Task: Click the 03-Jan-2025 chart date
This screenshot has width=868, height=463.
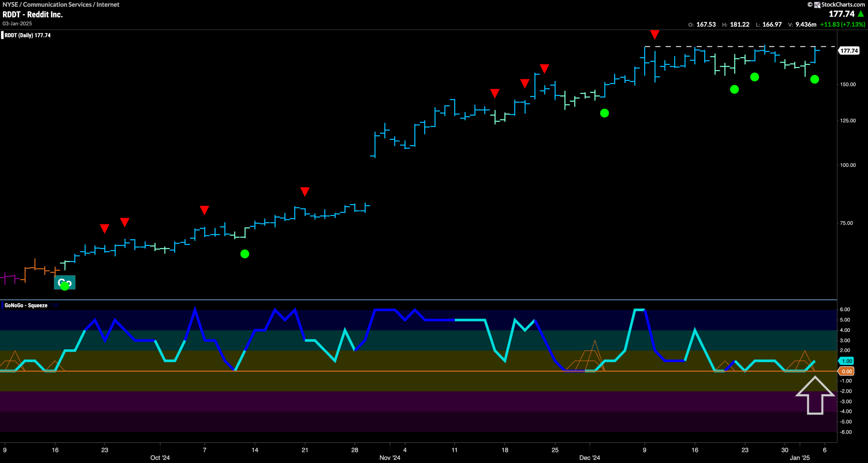Action: pos(17,23)
